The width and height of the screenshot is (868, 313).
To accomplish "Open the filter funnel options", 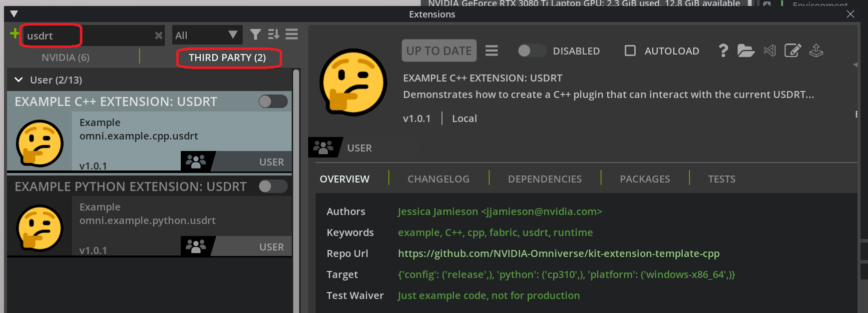I will (255, 34).
